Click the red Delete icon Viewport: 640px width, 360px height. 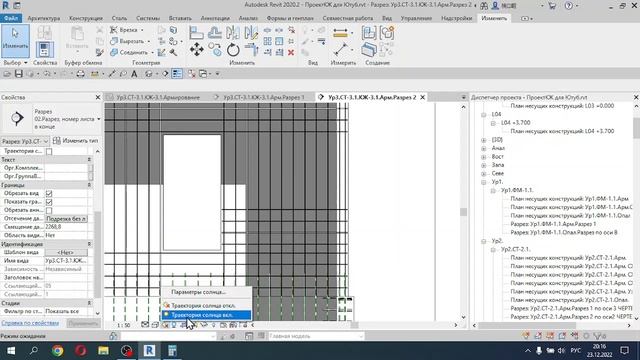(x=291, y=52)
